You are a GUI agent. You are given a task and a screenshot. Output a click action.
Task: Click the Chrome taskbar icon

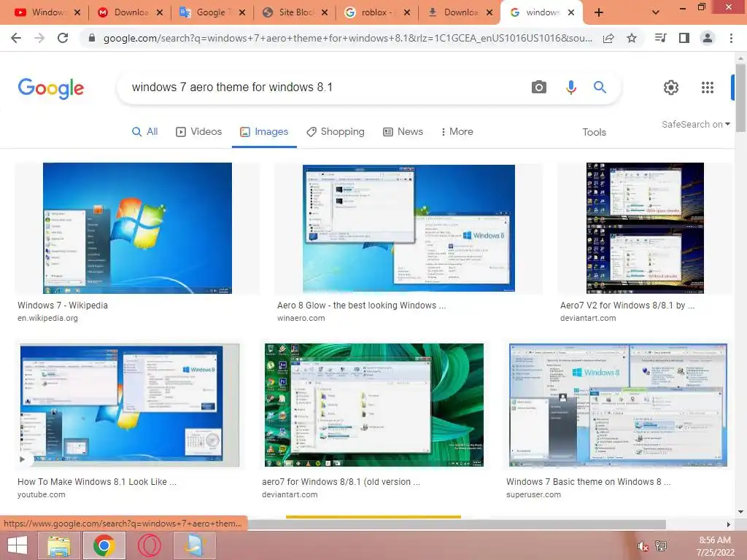[x=104, y=545]
